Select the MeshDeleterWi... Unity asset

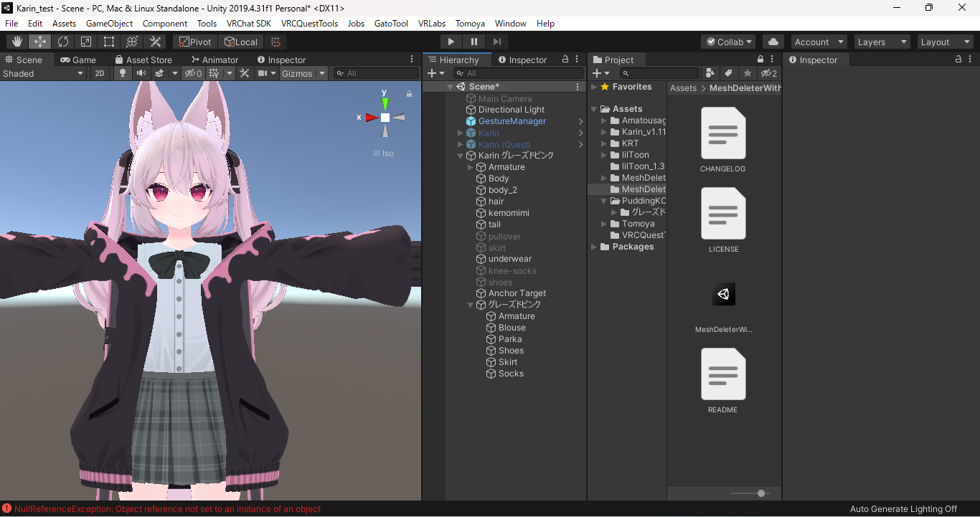(723, 308)
